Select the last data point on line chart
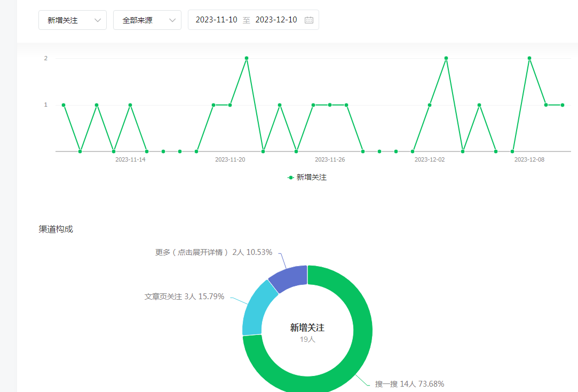The height and width of the screenshot is (392, 578). (x=563, y=105)
